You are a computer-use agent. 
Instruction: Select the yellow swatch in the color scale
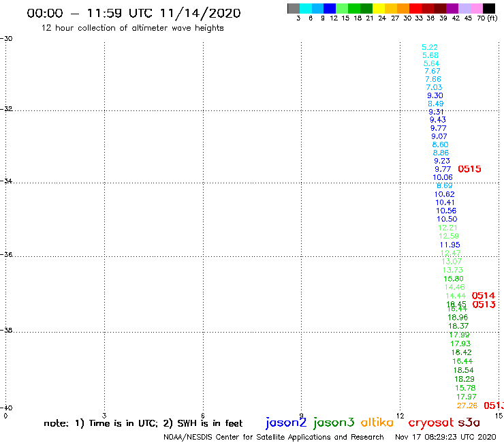pos(379,8)
